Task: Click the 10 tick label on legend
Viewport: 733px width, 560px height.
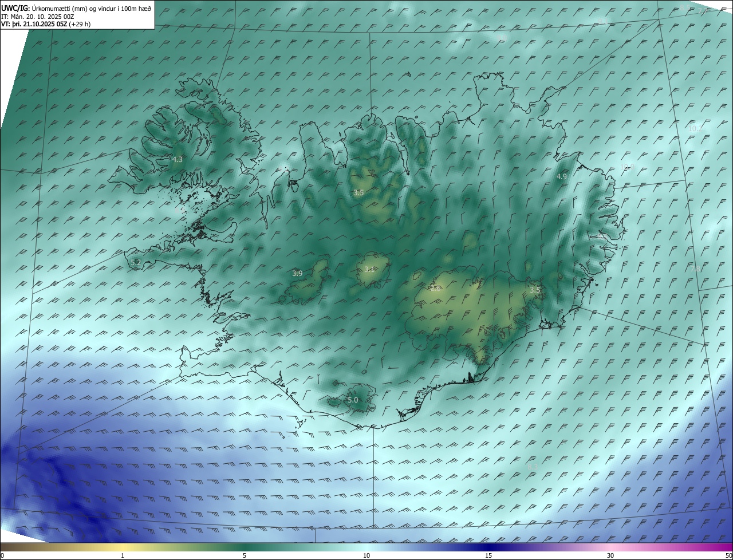Action: tap(366, 555)
